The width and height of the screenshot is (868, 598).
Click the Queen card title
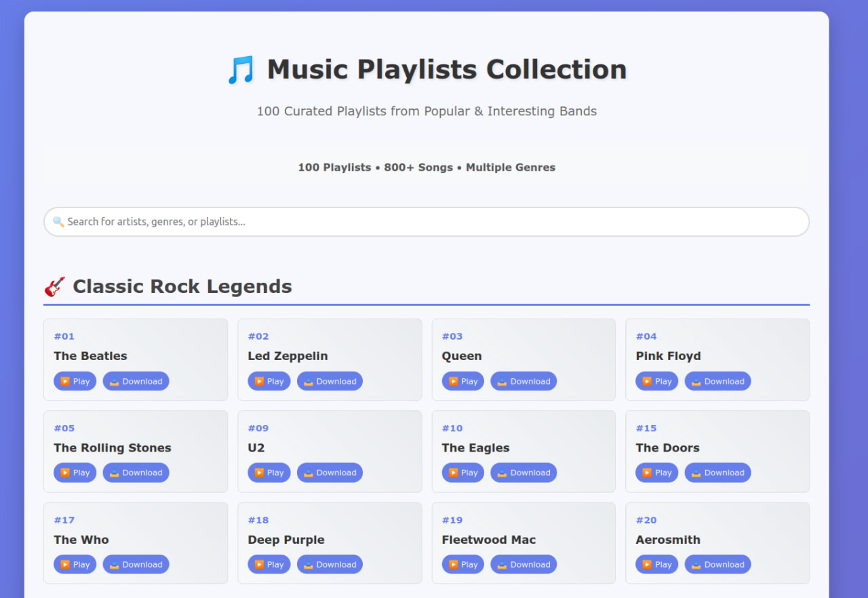(x=462, y=356)
